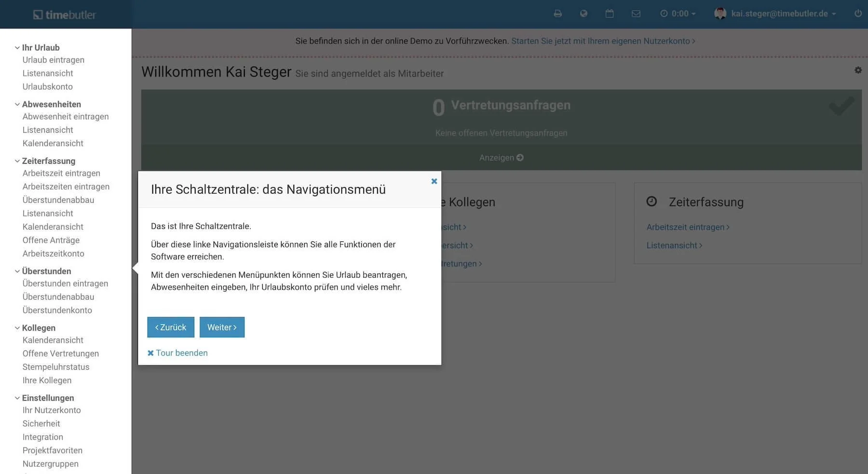The width and height of the screenshot is (868, 474).
Task: Open Offene Anträge
Action: [51, 240]
